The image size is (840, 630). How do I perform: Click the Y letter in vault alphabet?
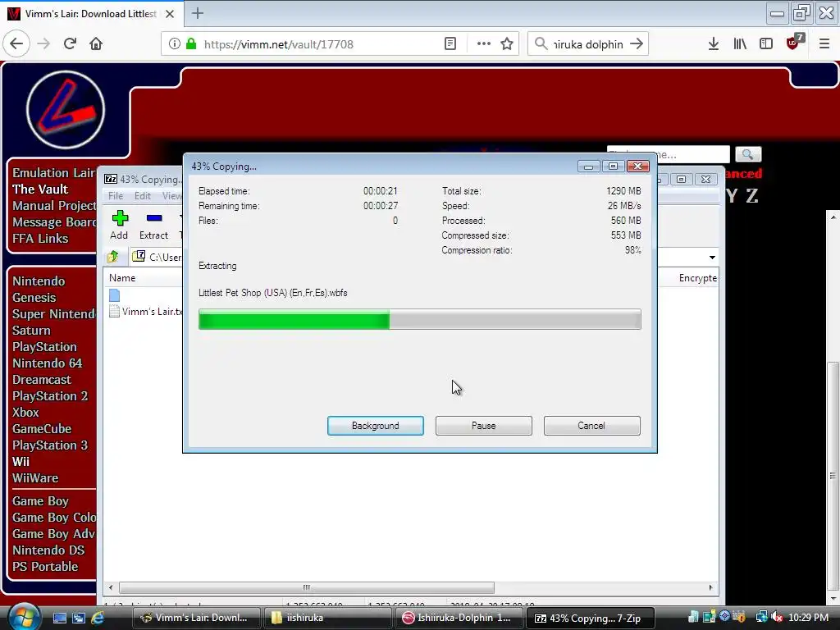click(x=732, y=196)
